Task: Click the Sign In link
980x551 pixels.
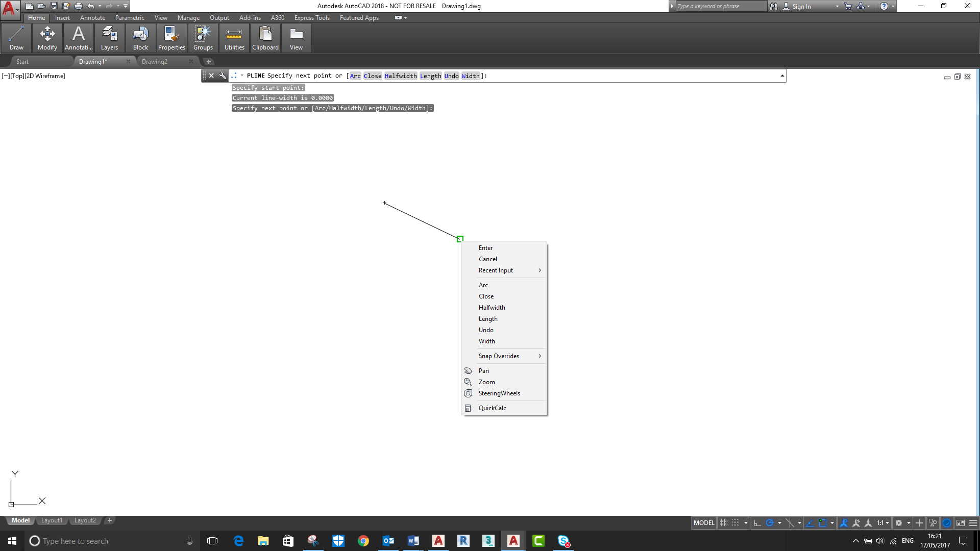Action: point(801,6)
